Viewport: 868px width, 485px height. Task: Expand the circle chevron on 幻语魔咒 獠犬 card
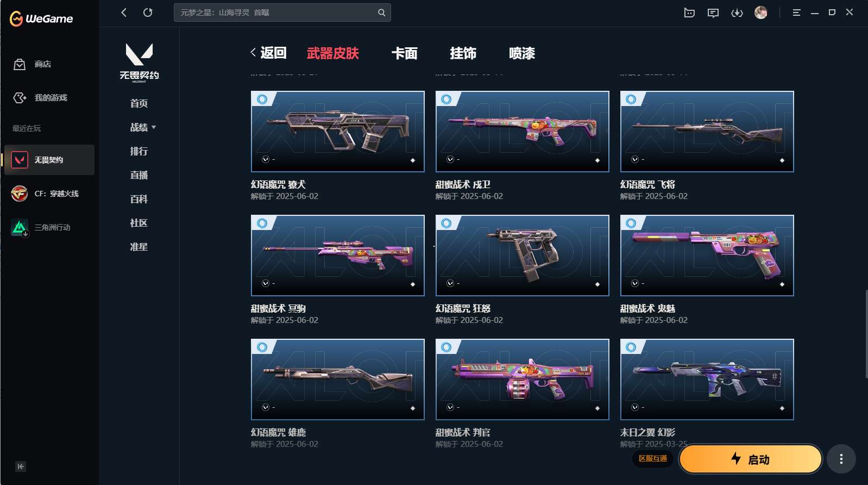266,159
